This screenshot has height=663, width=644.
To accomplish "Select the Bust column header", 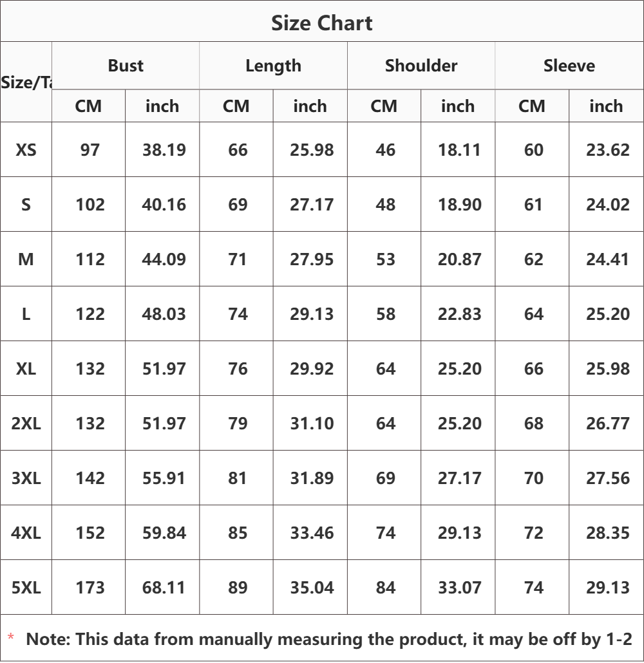I will pos(126,66).
